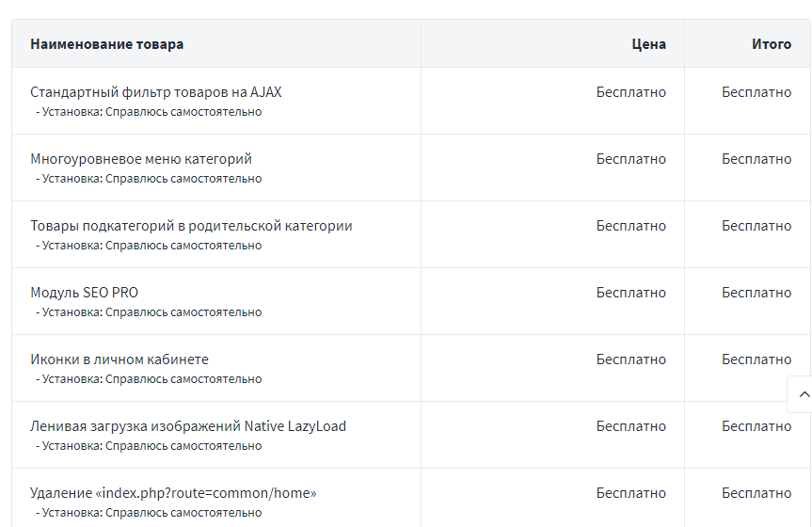
Task: Click Итого value in Удаление index.php row
Action: coord(756,493)
